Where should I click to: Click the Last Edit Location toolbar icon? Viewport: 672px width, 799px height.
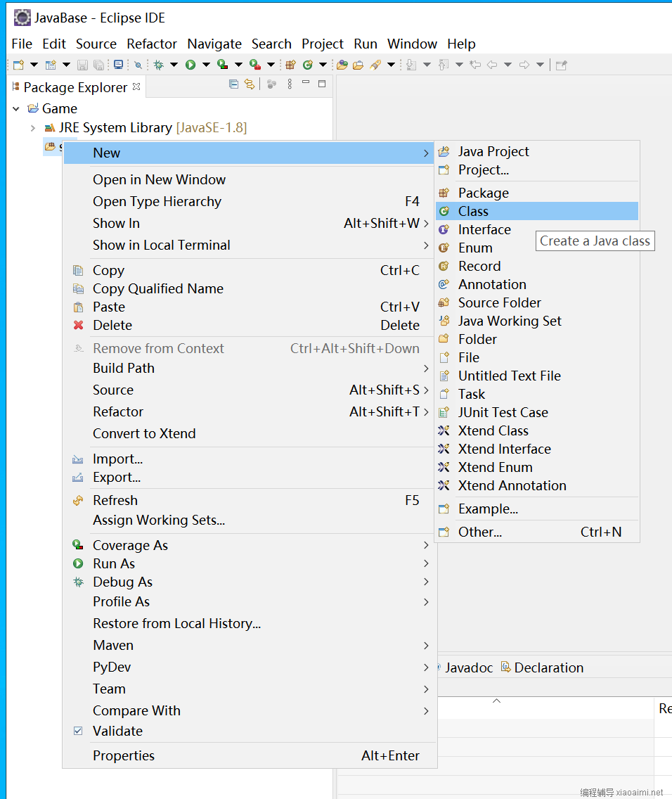tap(475, 65)
